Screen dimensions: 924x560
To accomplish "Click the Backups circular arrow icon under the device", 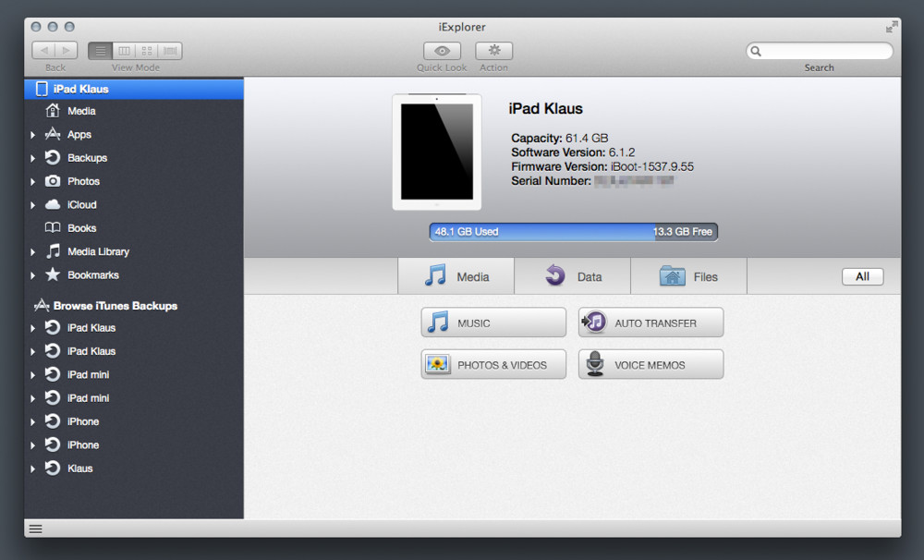I will [x=53, y=157].
